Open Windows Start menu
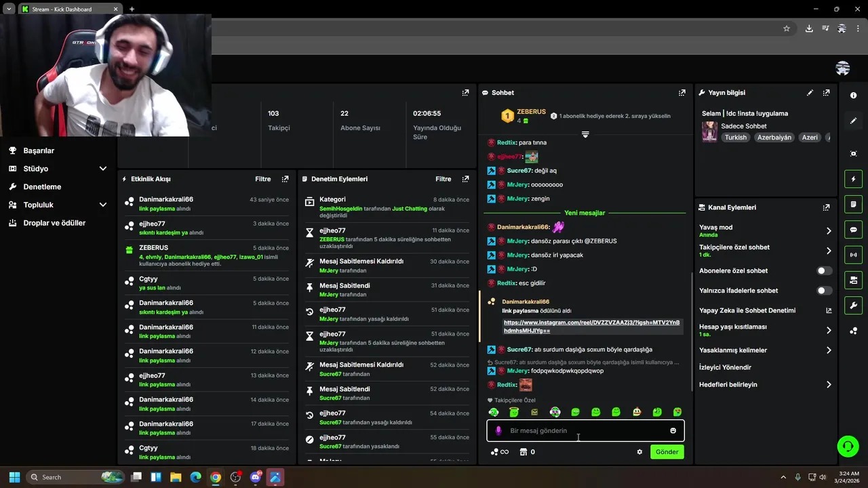Screen dimensions: 868x488 tap(14, 477)
